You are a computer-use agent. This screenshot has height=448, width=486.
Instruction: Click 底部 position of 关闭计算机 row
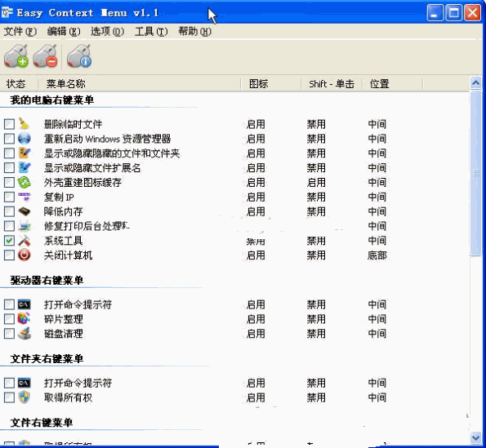coord(377,255)
